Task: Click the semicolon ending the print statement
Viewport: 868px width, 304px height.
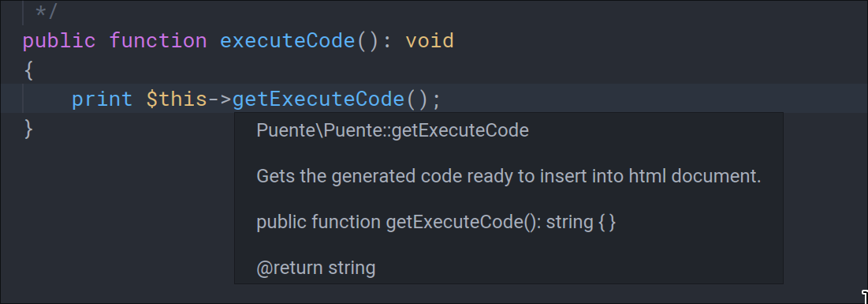Action: [x=436, y=100]
